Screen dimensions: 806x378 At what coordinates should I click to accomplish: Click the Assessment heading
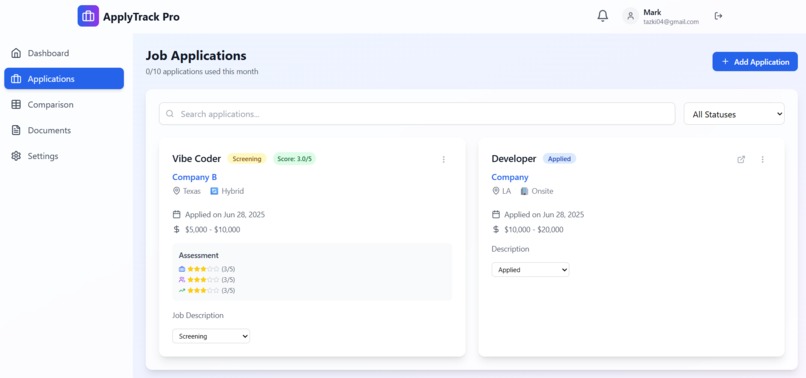(x=198, y=255)
